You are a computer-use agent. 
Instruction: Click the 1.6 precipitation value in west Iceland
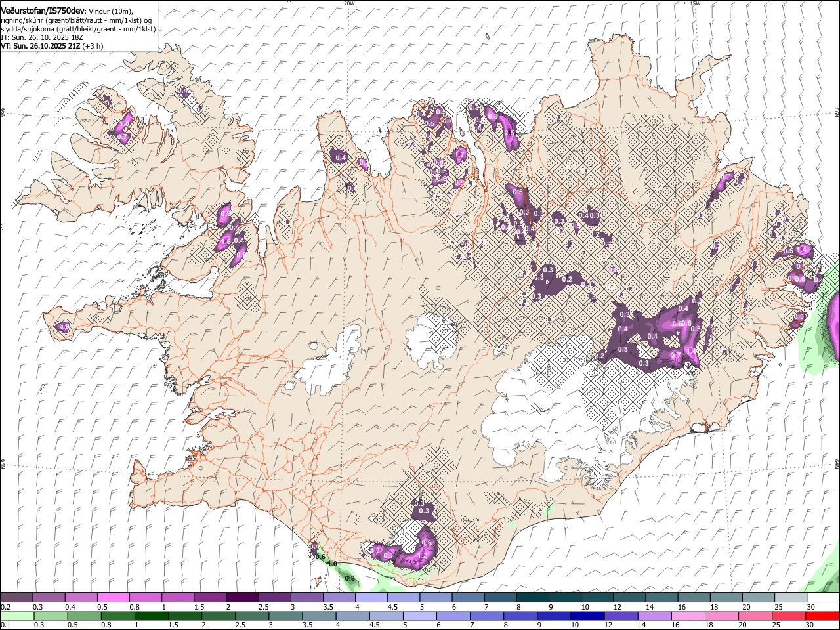[226, 241]
